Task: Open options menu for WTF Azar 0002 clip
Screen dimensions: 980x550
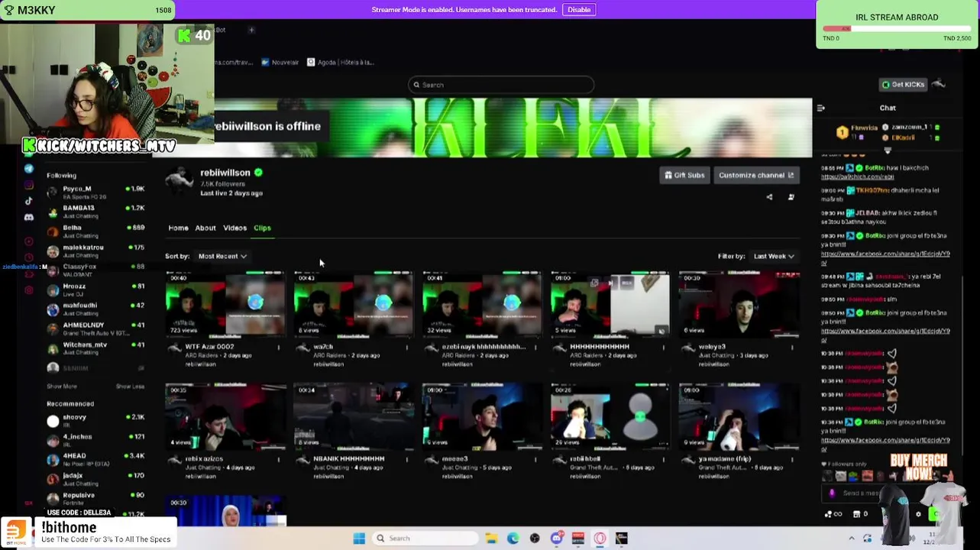Action: click(x=278, y=348)
